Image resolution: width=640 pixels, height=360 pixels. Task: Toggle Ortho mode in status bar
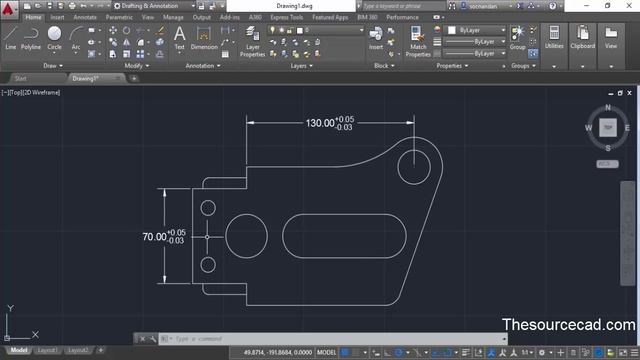[387, 352]
